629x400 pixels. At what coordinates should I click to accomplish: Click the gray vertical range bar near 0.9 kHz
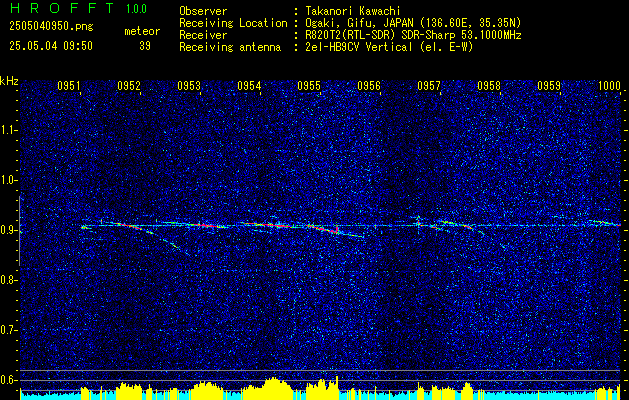pyautogui.click(x=20, y=231)
